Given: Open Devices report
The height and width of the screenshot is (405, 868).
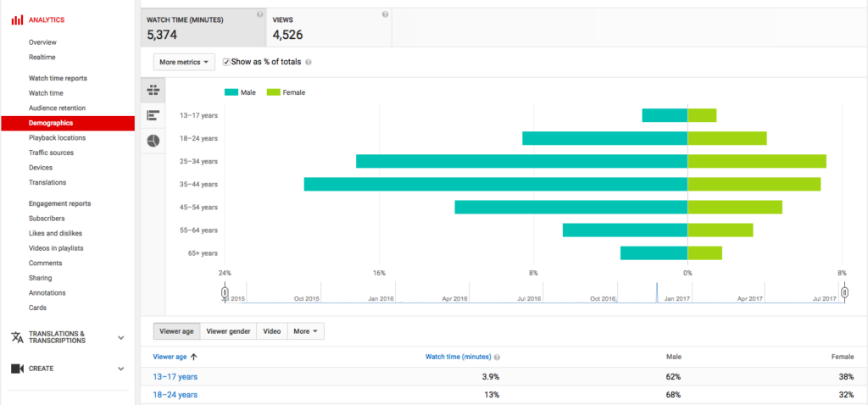Looking at the screenshot, I should (x=41, y=168).
